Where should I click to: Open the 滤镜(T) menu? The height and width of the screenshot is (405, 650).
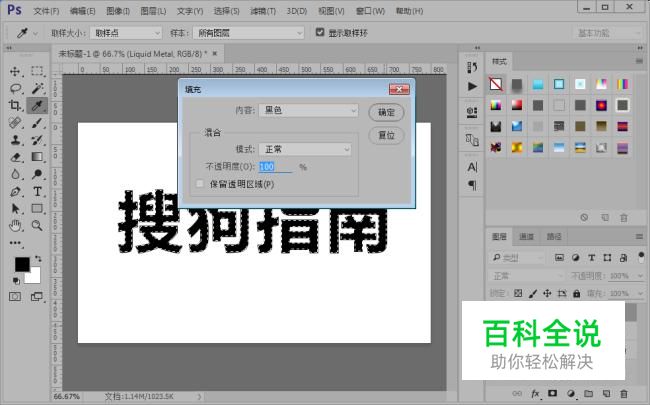(x=263, y=11)
